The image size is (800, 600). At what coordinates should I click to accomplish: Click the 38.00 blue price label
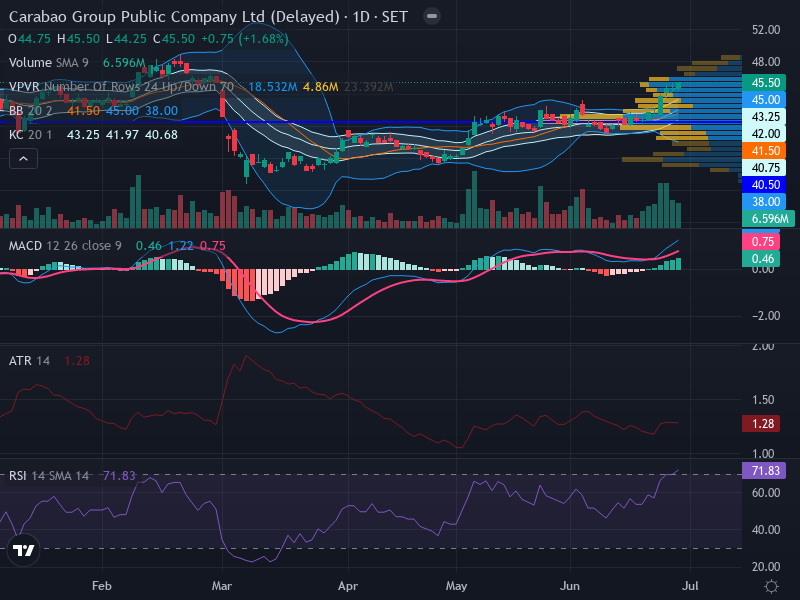click(x=764, y=202)
